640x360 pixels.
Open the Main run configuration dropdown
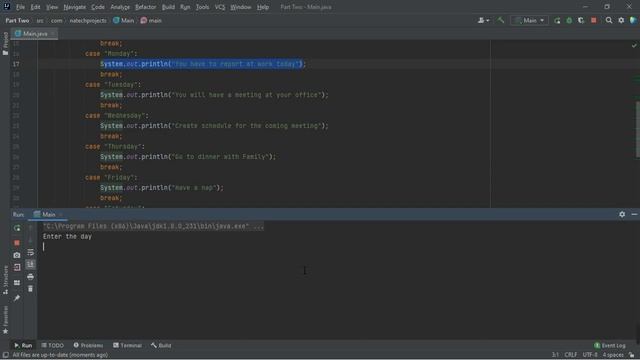(x=529, y=20)
